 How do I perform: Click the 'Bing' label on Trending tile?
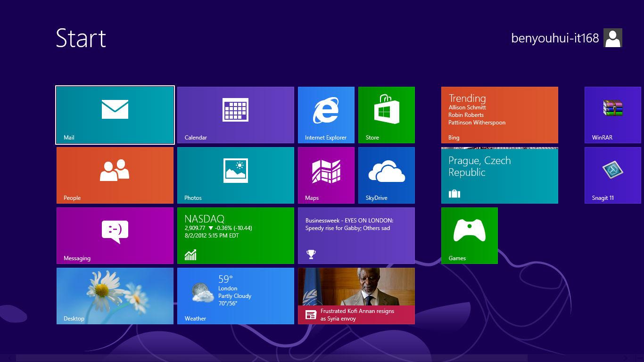(x=454, y=138)
